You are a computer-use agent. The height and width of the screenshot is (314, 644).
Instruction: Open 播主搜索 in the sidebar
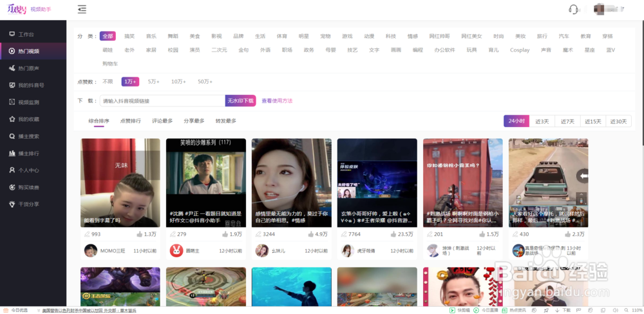tap(28, 137)
